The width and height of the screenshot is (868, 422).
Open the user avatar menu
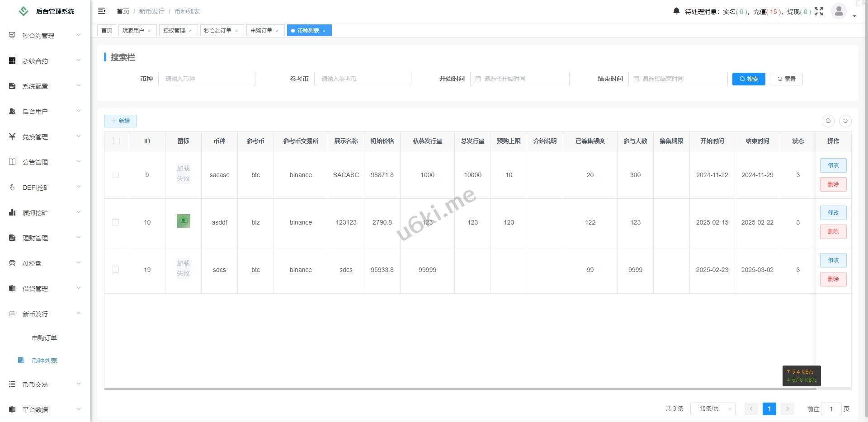pyautogui.click(x=839, y=11)
